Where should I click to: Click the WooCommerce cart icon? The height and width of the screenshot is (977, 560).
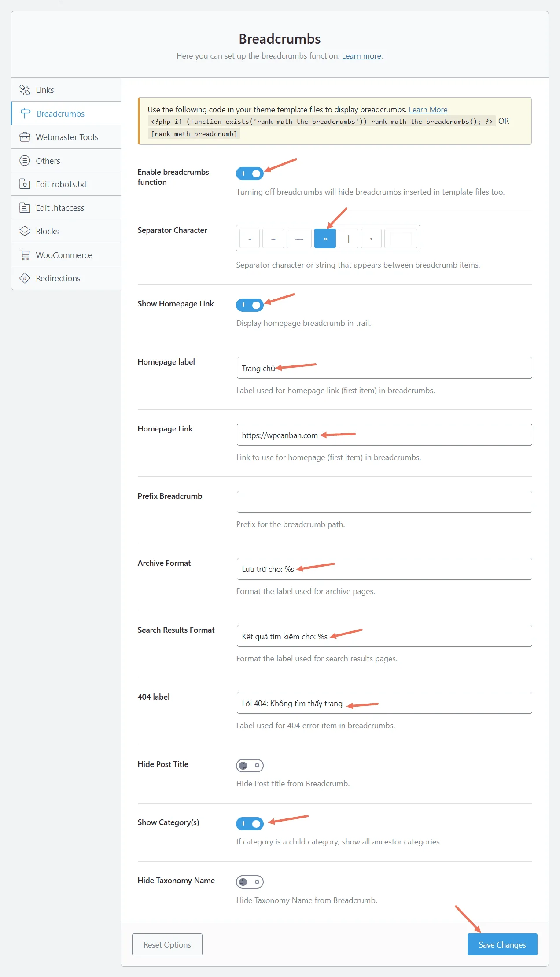coord(25,255)
